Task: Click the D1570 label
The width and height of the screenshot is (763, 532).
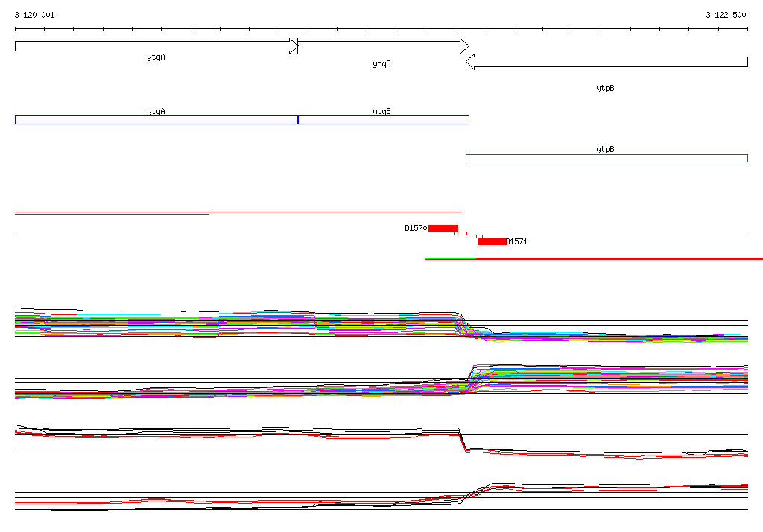Action: (416, 228)
